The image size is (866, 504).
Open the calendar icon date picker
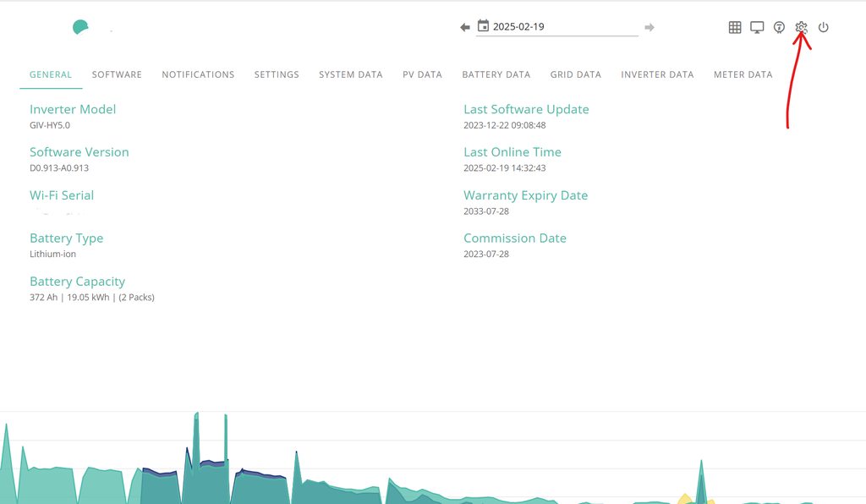483,26
